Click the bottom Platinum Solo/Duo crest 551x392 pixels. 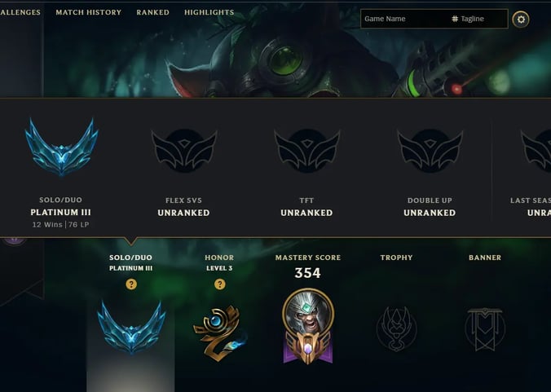[131, 327]
